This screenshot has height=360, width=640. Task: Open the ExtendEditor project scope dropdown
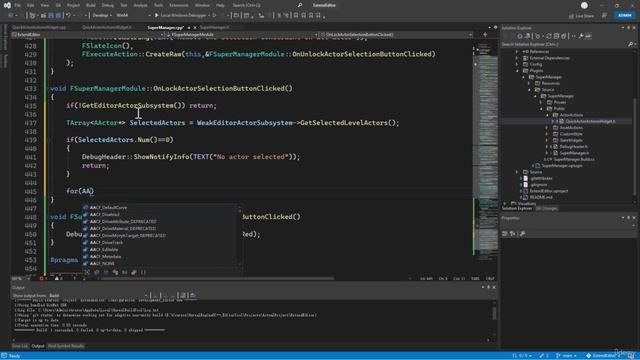[87, 35]
